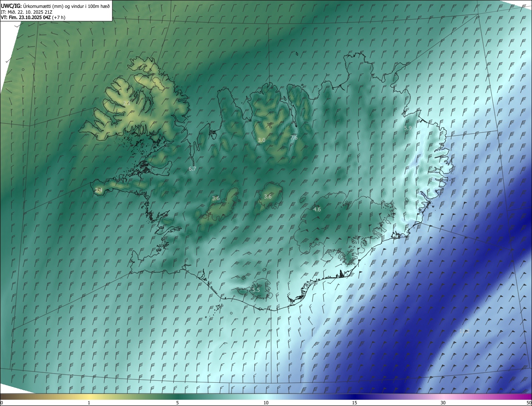Select the IT: Mið. 22.10.2025 21Z line
The height and width of the screenshot is (406, 532).
27,12
